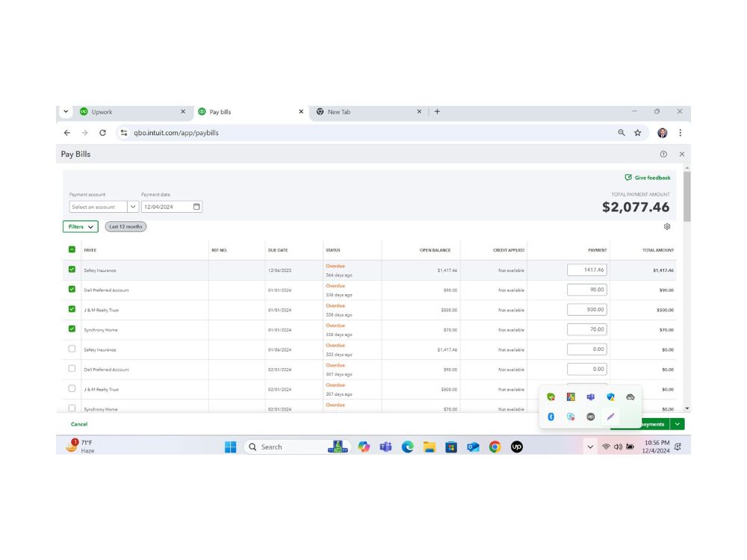
Task: Switch to the New Tab tab
Action: (x=369, y=112)
